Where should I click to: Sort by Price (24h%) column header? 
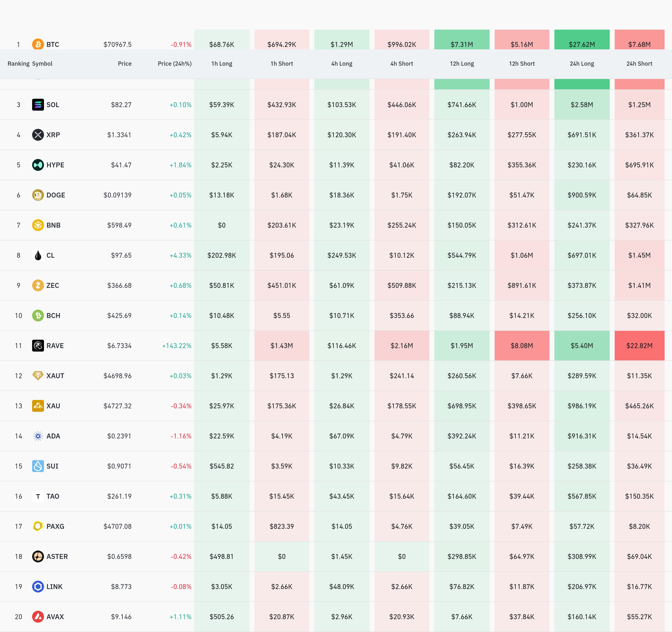click(x=174, y=63)
